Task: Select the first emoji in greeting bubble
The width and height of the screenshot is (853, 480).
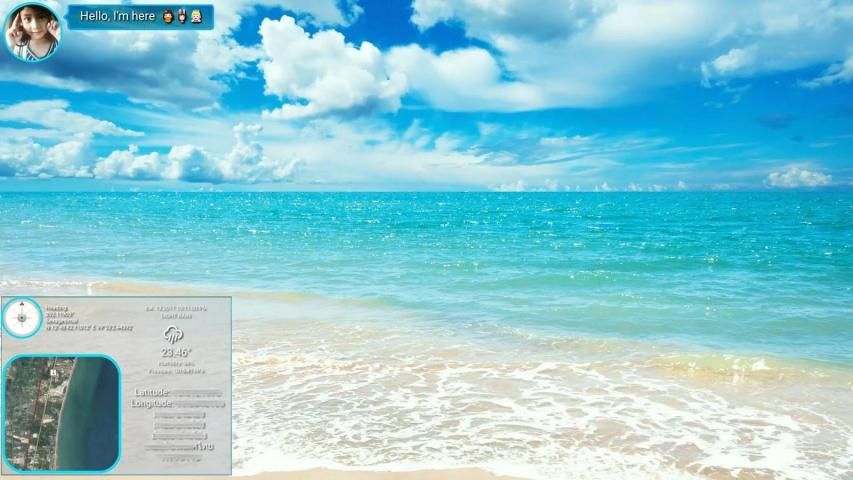Action: 167,17
